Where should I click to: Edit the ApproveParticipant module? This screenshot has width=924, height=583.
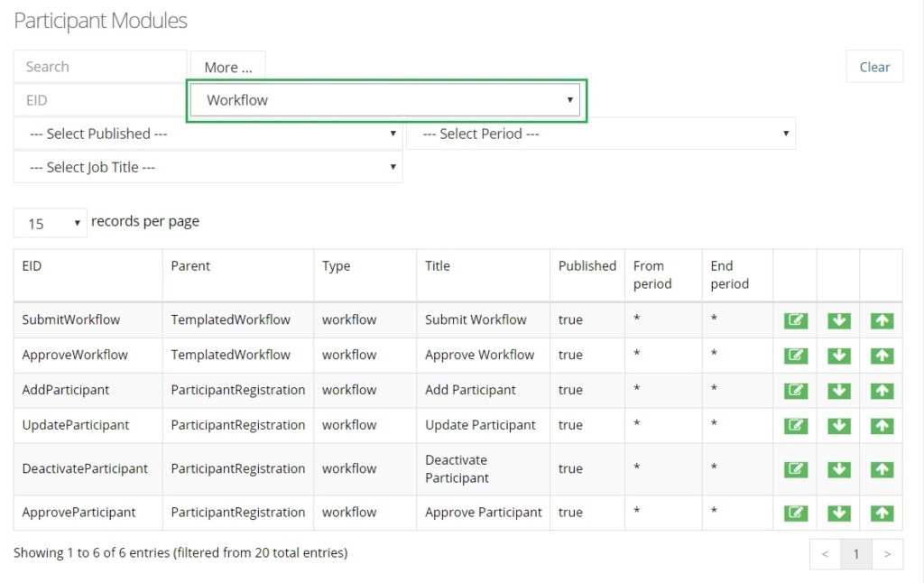point(796,513)
